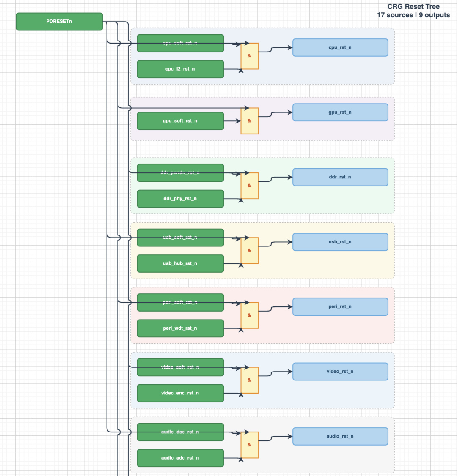Viewport: 457px width, 476px height.
Task: Select the PORESETn source node
Action: tap(59, 22)
